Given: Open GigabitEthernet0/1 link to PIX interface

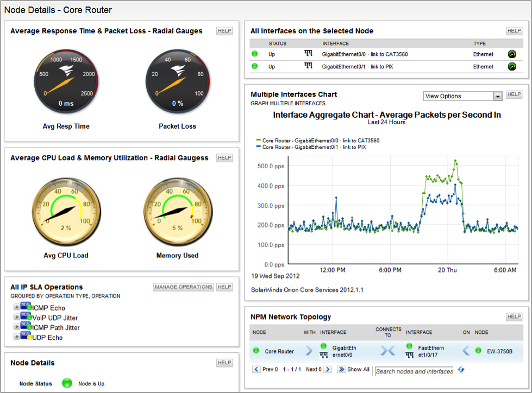Looking at the screenshot, I should pyautogui.click(x=357, y=67).
